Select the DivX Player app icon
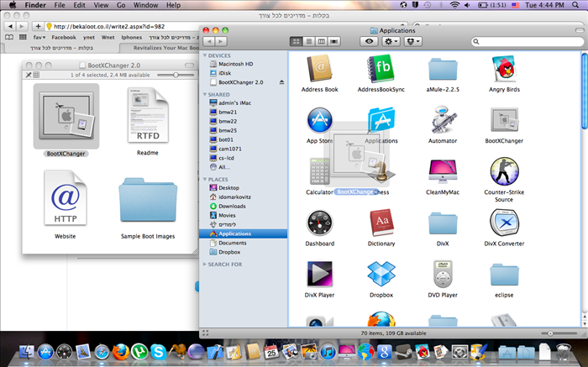The height and width of the screenshot is (367, 588). click(x=319, y=275)
